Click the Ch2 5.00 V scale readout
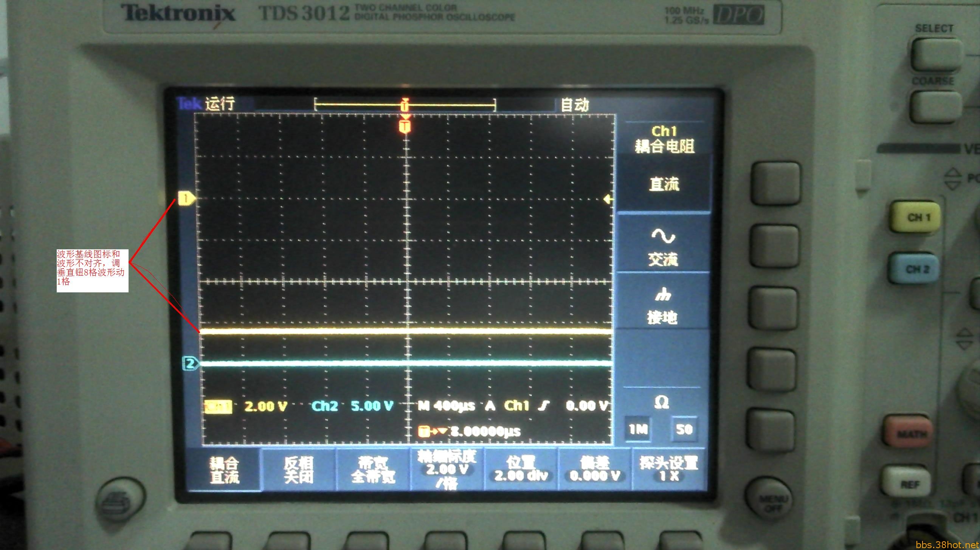Screen dimensions: 980x550 point(352,406)
